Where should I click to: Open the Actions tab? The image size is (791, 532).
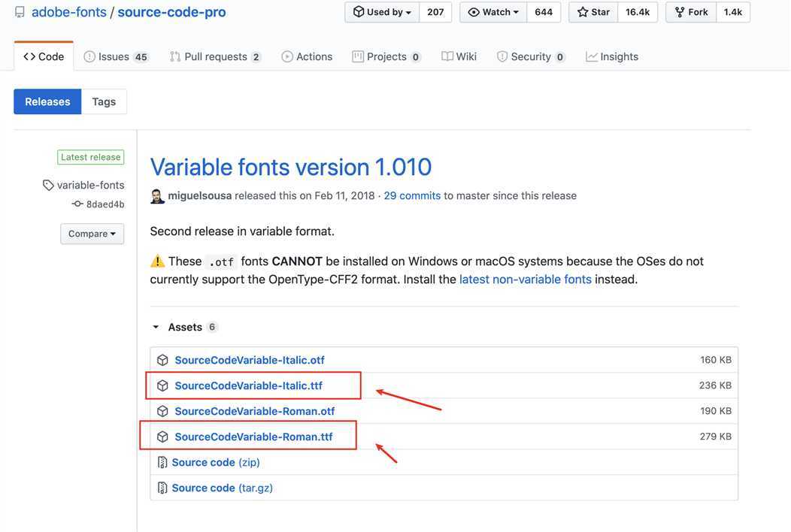(x=307, y=56)
